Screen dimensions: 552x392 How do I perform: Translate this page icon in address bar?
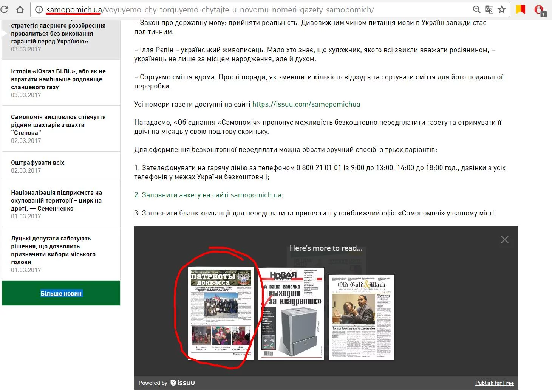(489, 9)
